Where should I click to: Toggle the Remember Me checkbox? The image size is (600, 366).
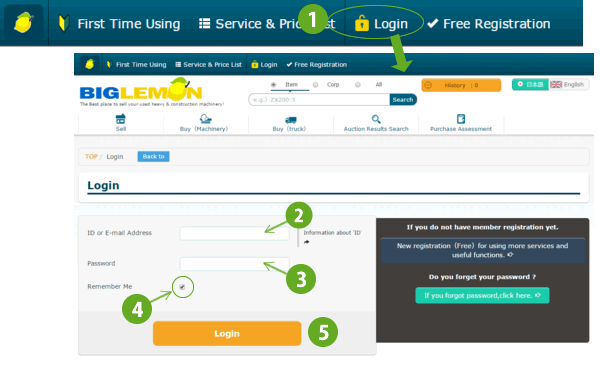coord(182,287)
